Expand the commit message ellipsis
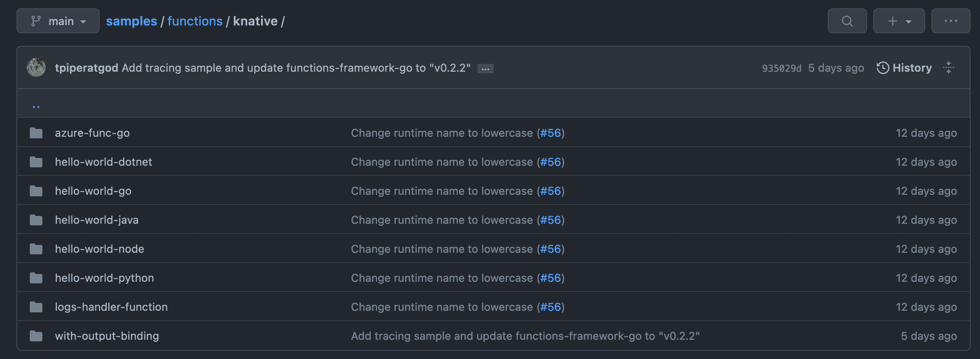980x359 pixels. point(485,69)
